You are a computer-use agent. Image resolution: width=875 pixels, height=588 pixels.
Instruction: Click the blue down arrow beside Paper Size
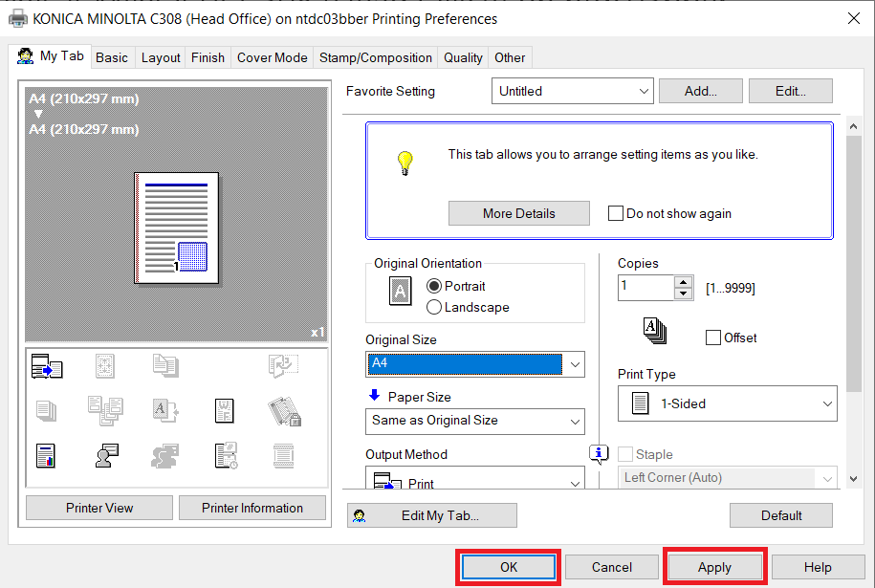[375, 396]
